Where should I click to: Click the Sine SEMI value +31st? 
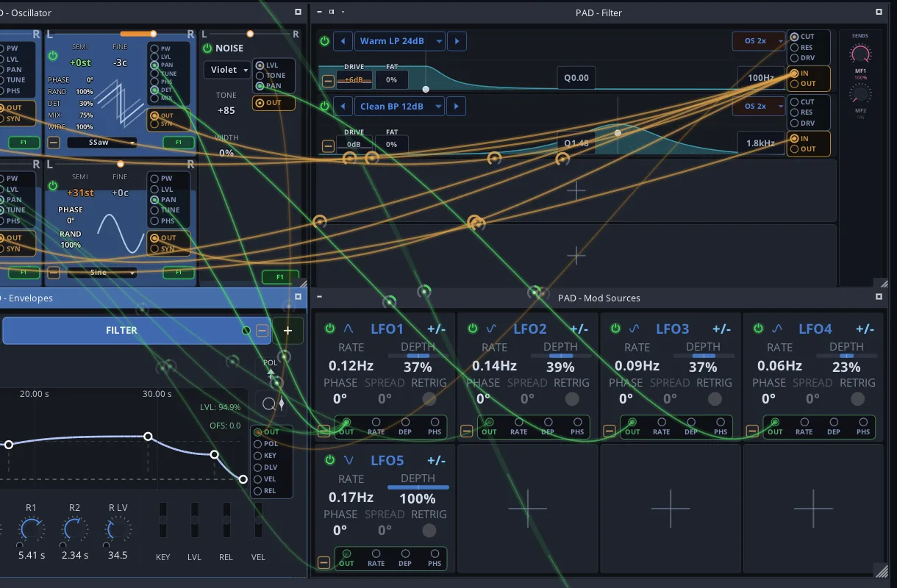coord(80,193)
